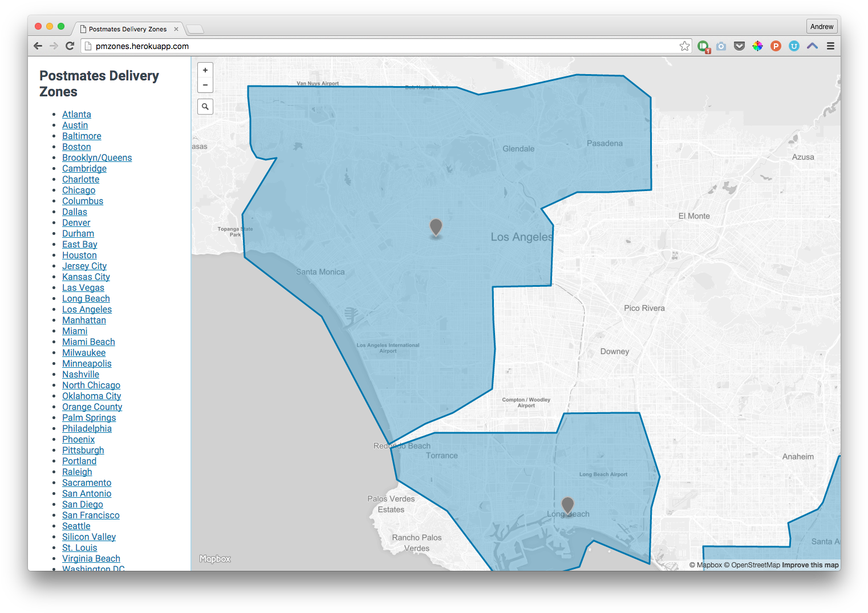Select Long Beach from the zones list
The height and width of the screenshot is (613, 868).
tap(86, 299)
